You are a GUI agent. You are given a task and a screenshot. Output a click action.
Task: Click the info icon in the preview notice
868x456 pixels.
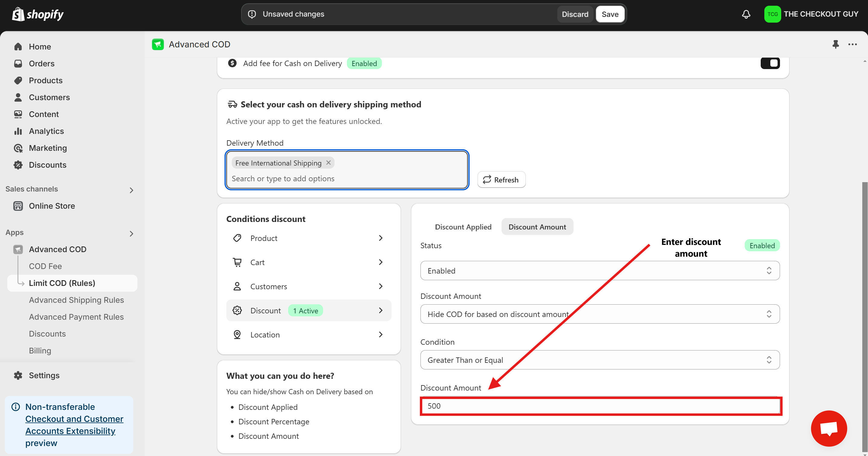15,407
